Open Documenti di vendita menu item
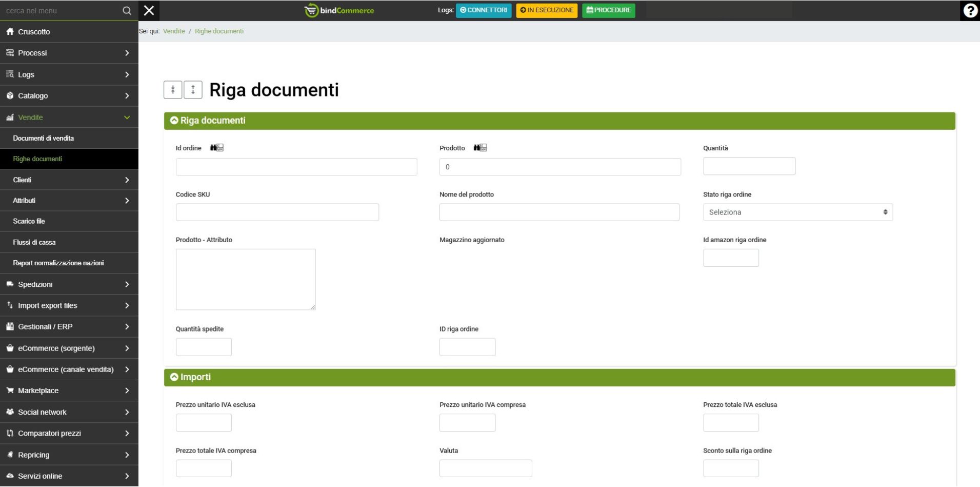Screen dimensions: 980x487 44,139
